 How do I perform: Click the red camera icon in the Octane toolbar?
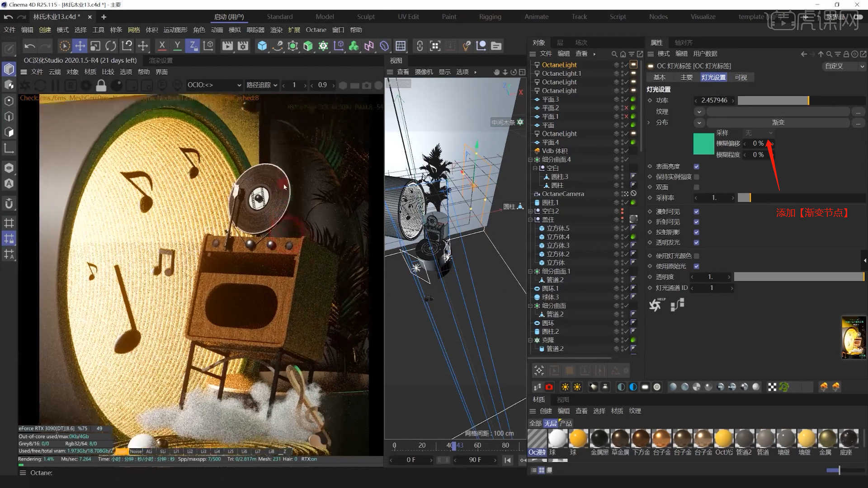point(549,387)
